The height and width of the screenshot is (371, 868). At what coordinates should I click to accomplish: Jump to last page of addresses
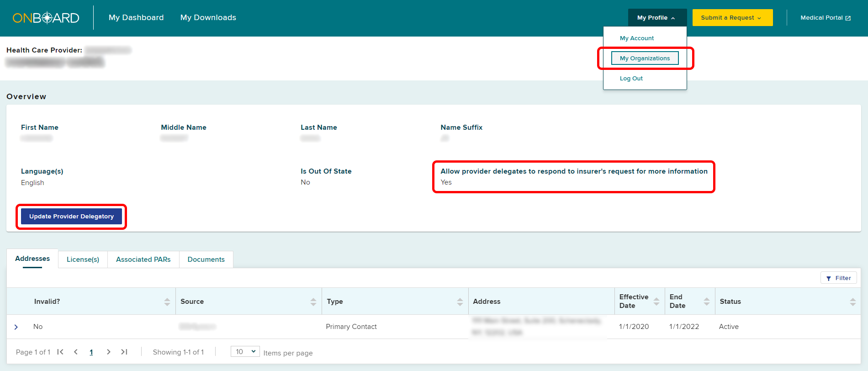tap(124, 352)
